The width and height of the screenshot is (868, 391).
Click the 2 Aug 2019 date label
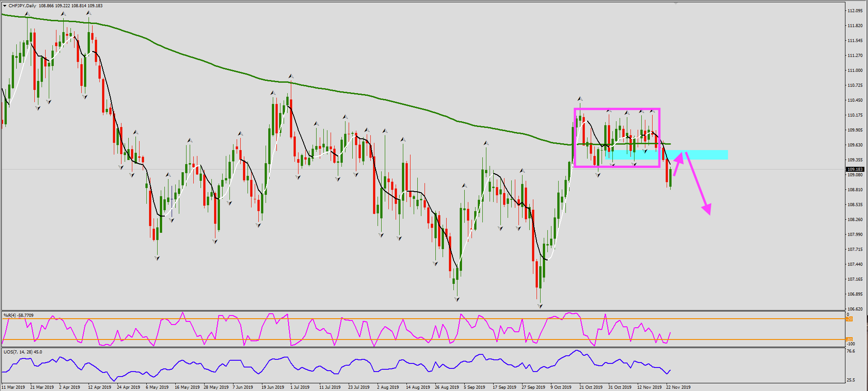388,387
